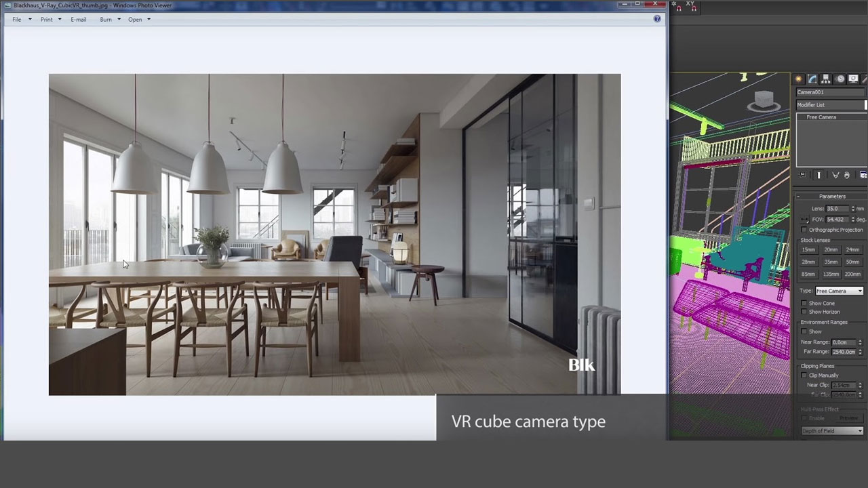Open Photo Viewer help icon

657,19
